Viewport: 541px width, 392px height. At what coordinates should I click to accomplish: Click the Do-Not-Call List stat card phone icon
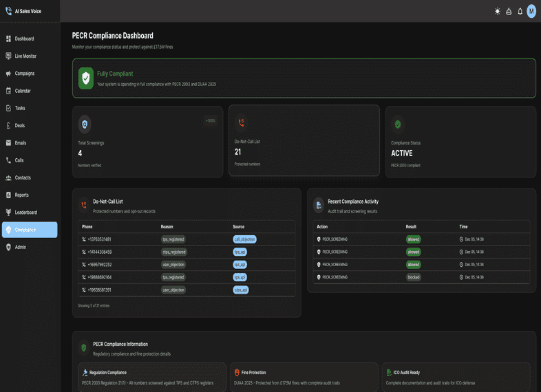(241, 122)
